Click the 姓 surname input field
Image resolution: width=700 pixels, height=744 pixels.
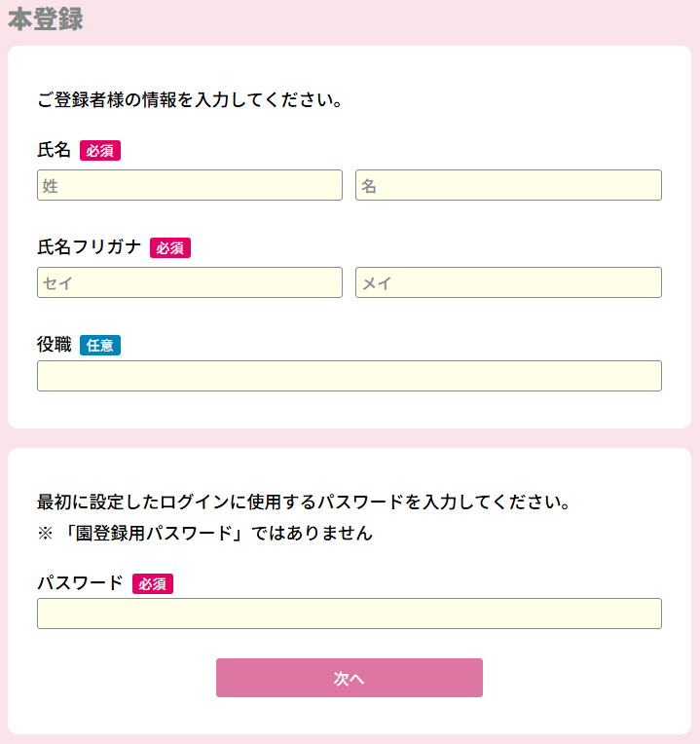pyautogui.click(x=190, y=185)
